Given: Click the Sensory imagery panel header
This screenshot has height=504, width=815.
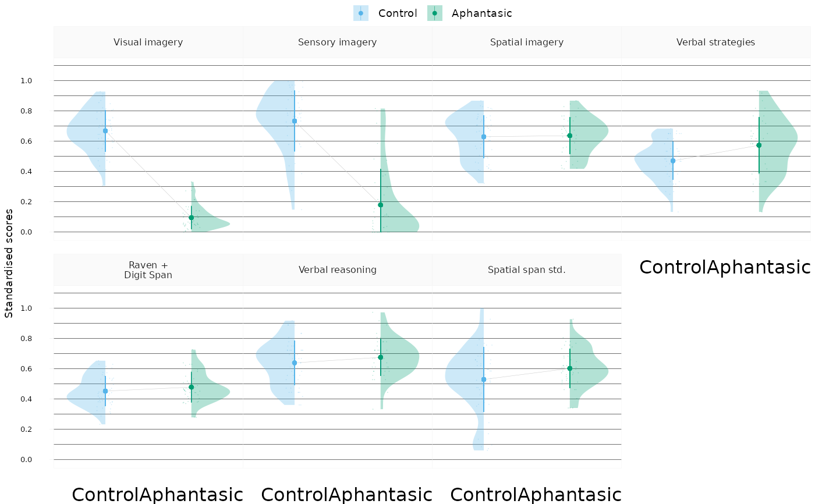Looking at the screenshot, I should click(337, 42).
